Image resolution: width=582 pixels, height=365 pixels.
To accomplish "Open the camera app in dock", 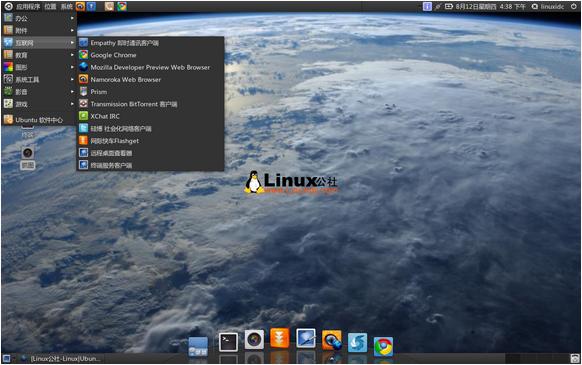I will point(254,339).
